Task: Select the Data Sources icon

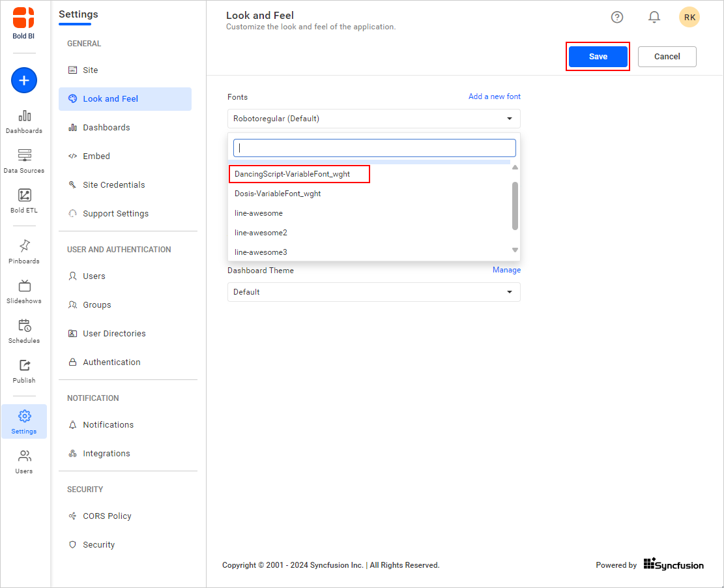Action: point(24,160)
